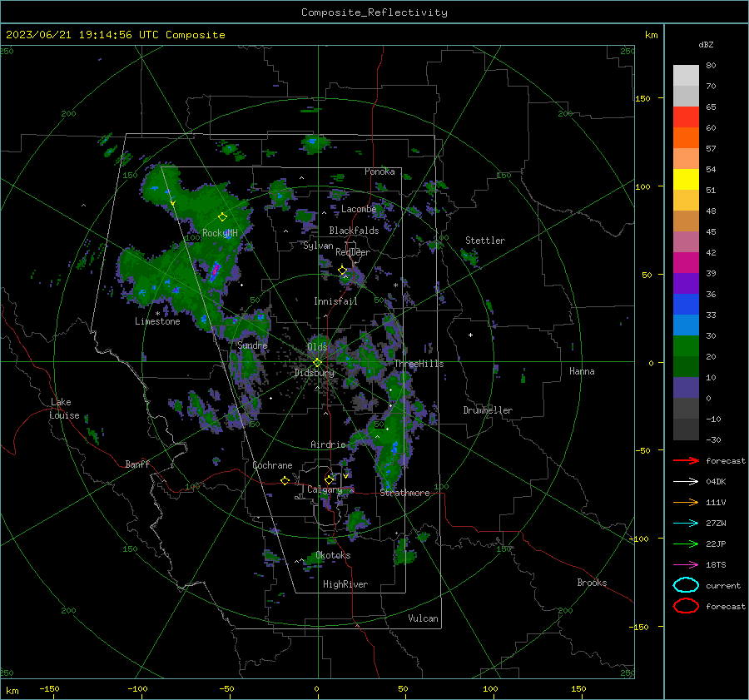Click the red forecast arrow in the legend
The width and height of the screenshot is (749, 700).
(x=686, y=460)
